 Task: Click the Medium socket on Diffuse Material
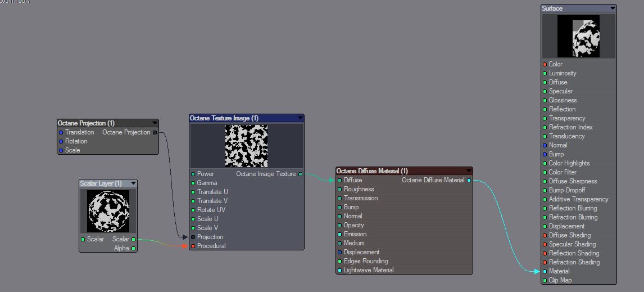(x=339, y=243)
